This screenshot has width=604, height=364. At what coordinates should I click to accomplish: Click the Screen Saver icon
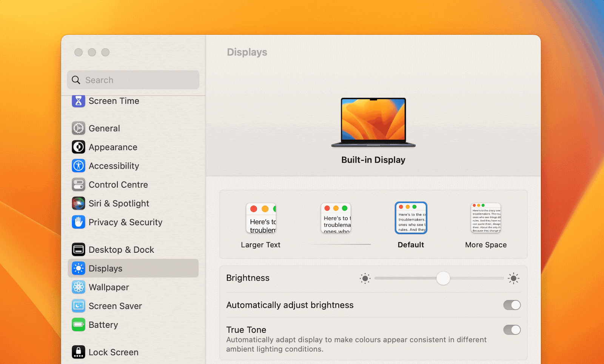click(x=79, y=306)
